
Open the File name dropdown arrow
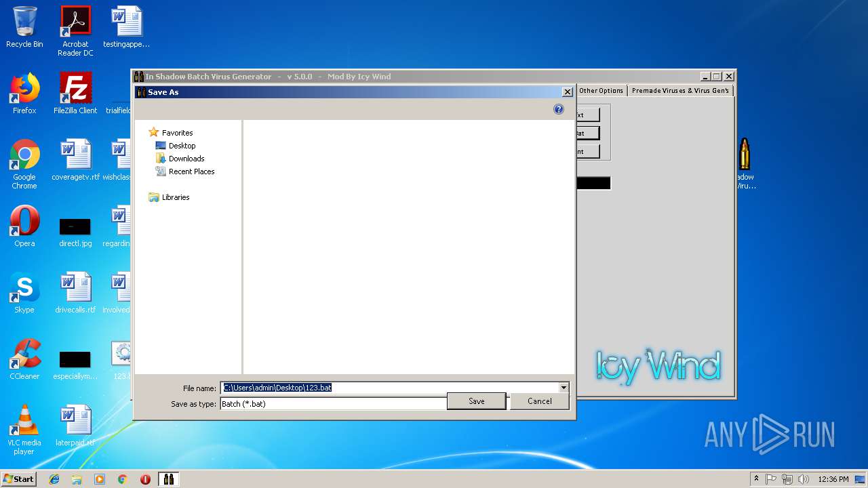564,388
